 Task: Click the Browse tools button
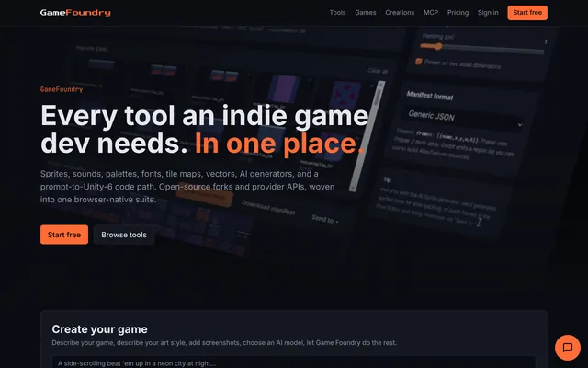click(x=124, y=235)
